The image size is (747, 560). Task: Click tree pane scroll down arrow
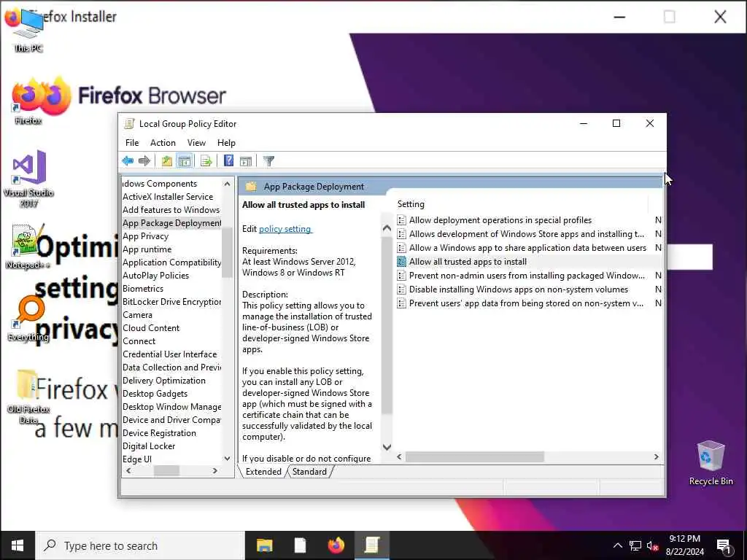point(228,459)
